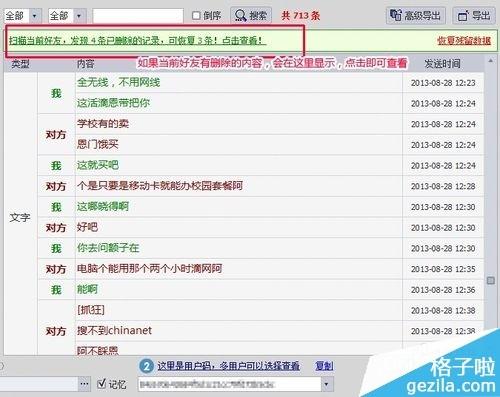Click the 导出 export icon button
Screen dimensions: 500x397
[x=474, y=15]
